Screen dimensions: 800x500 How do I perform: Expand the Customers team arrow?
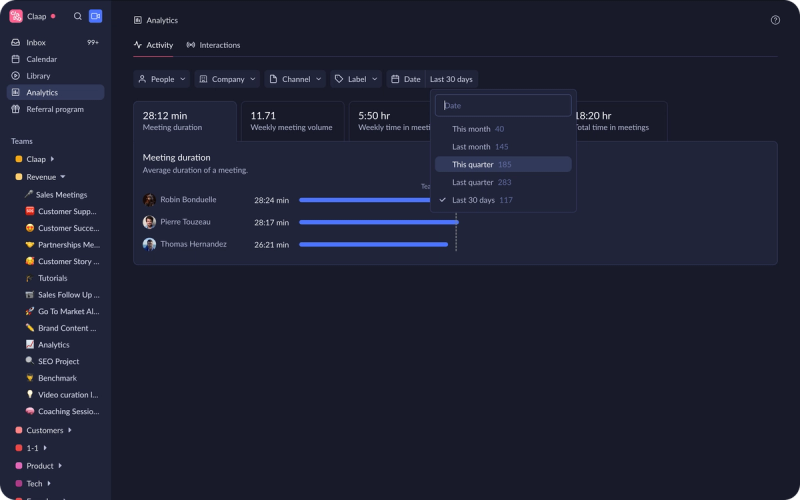click(x=69, y=430)
